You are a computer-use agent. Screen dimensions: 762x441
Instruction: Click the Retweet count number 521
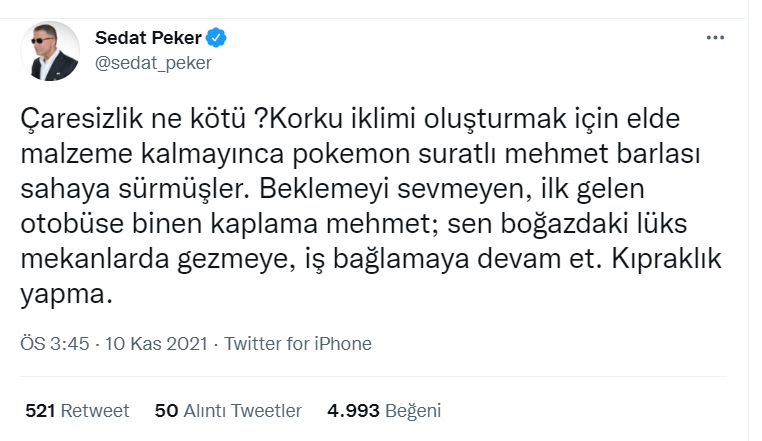coord(38,411)
